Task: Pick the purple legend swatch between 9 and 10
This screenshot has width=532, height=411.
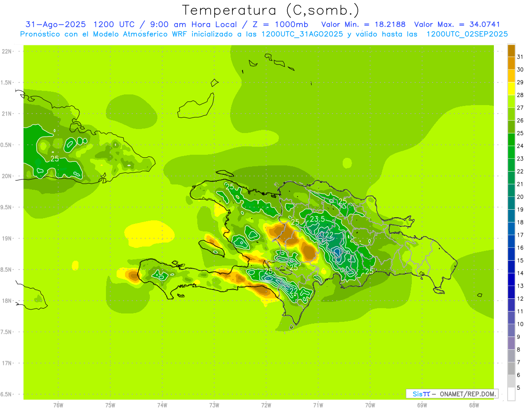Action: 511,331
